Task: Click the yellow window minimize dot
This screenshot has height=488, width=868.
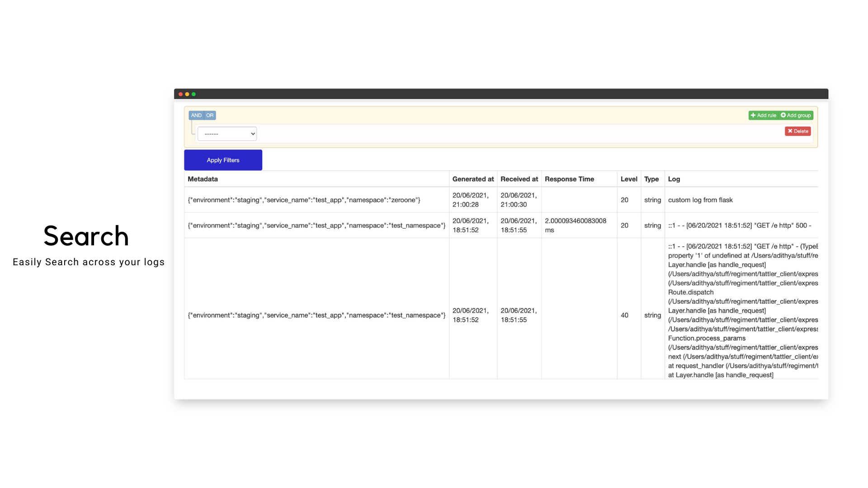Action: [187, 94]
